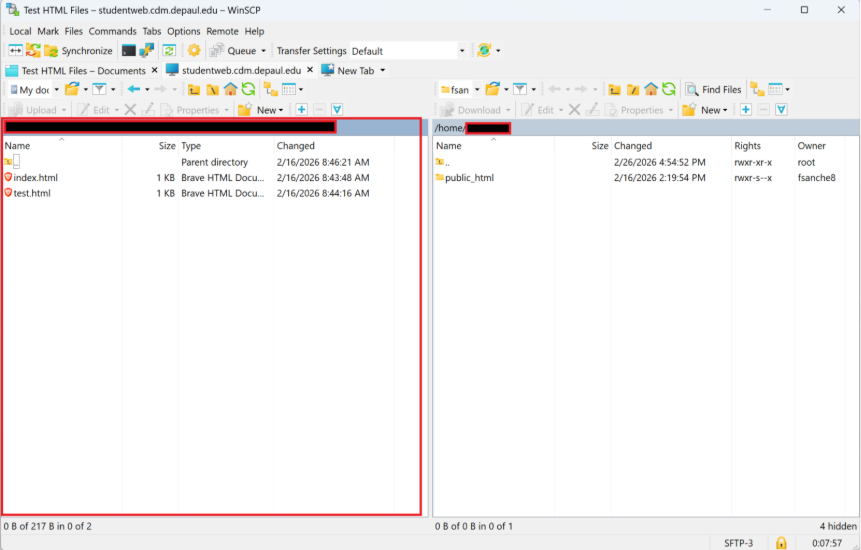Viewport: 861px width, 550px height.
Task: Select the index.html file in local panel
Action: point(35,178)
